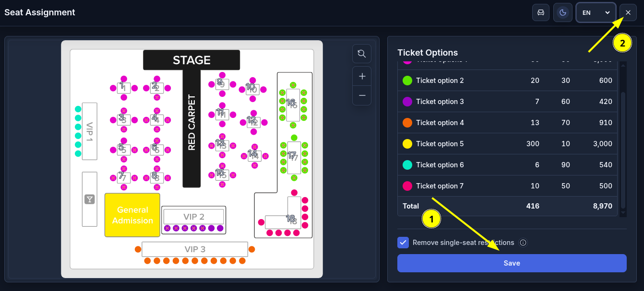Image resolution: width=644 pixels, height=291 pixels.
Task: Select the green Ticket option 2 swatch
Action: [407, 81]
